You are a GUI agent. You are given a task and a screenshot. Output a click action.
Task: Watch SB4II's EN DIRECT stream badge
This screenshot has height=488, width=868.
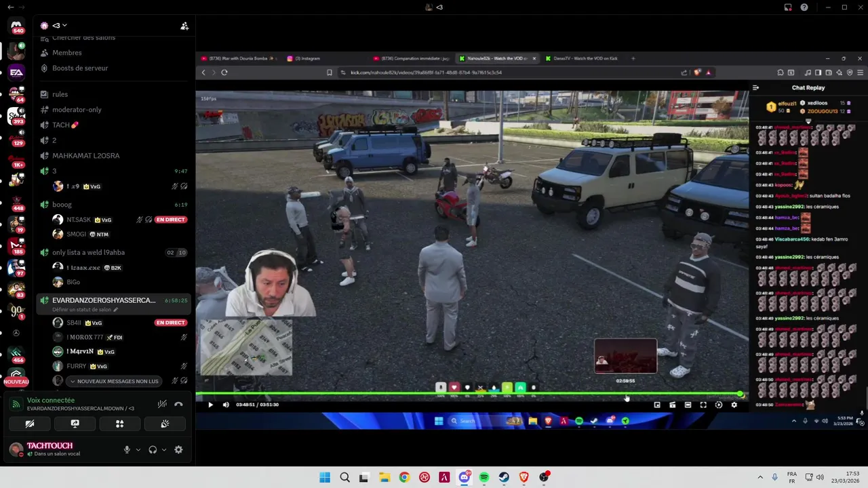tap(170, 323)
